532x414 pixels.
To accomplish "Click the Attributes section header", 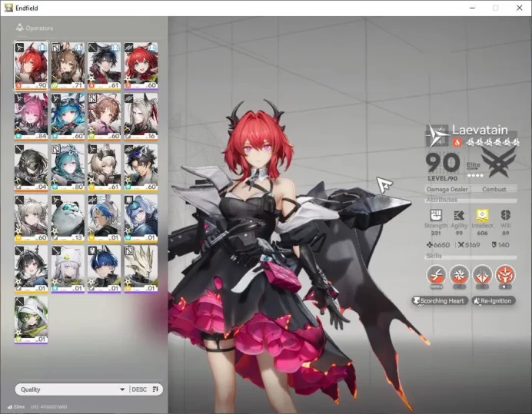I will point(442,200).
